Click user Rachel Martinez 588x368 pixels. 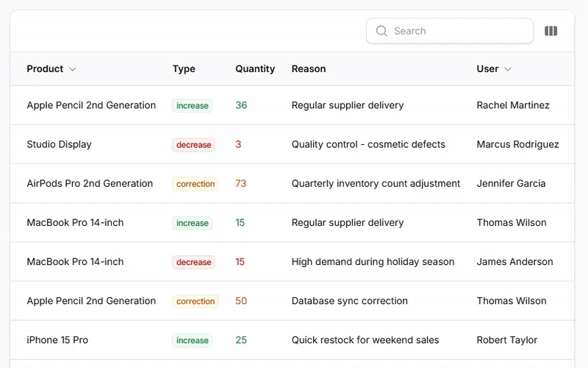pos(513,105)
